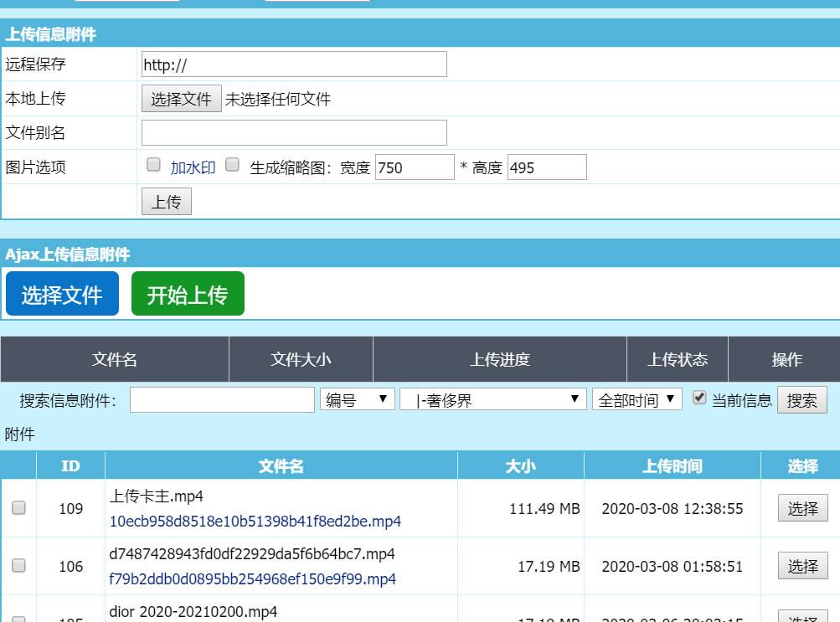
Task: Click the 未选择任何文件 status text
Action: 278,99
